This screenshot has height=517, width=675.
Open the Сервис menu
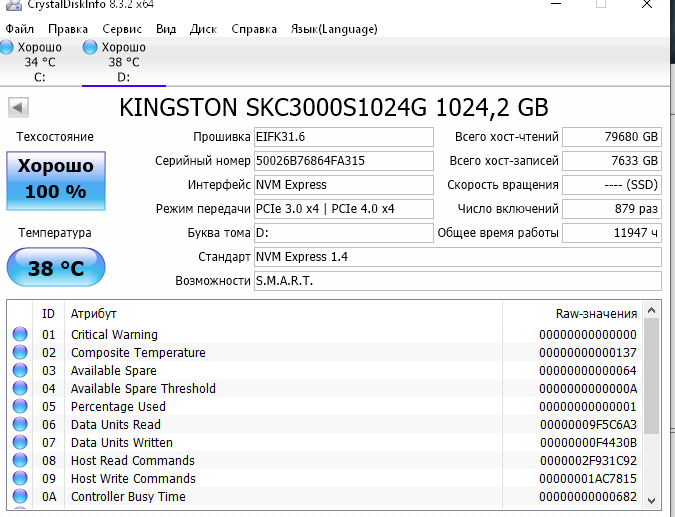(122, 29)
